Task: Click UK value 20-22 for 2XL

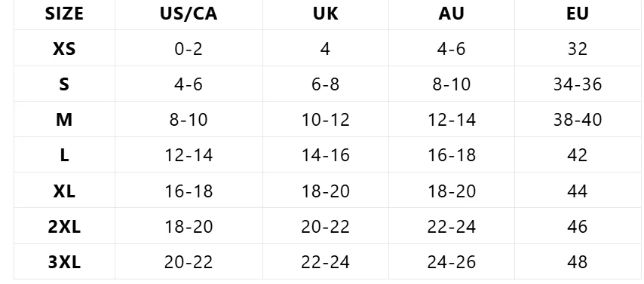Action: point(325,226)
